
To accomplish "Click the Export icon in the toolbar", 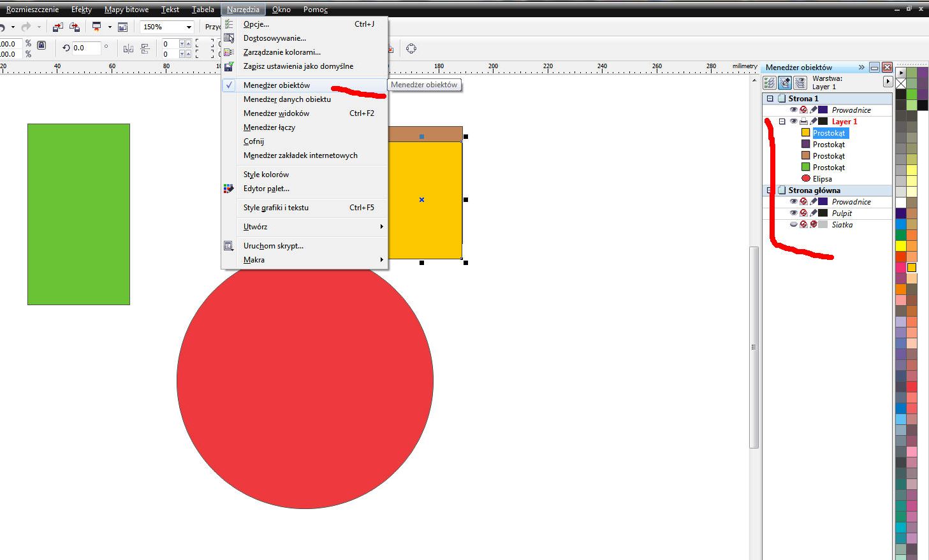I will point(75,27).
